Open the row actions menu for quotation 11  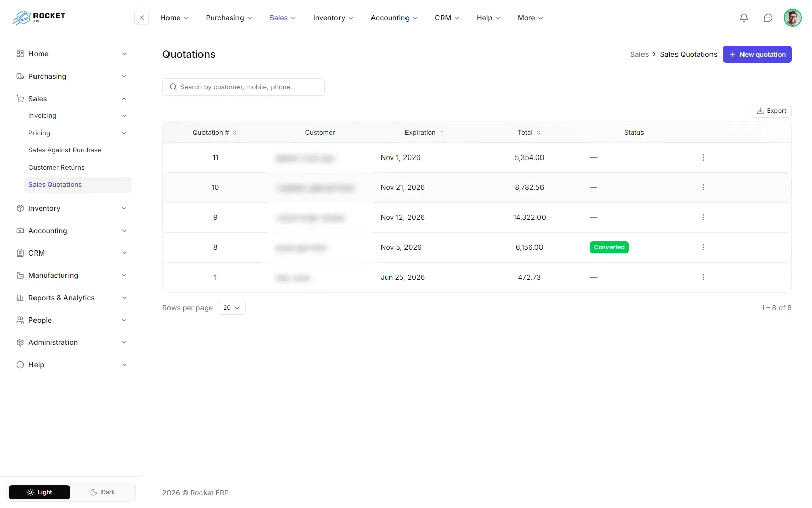pos(703,157)
